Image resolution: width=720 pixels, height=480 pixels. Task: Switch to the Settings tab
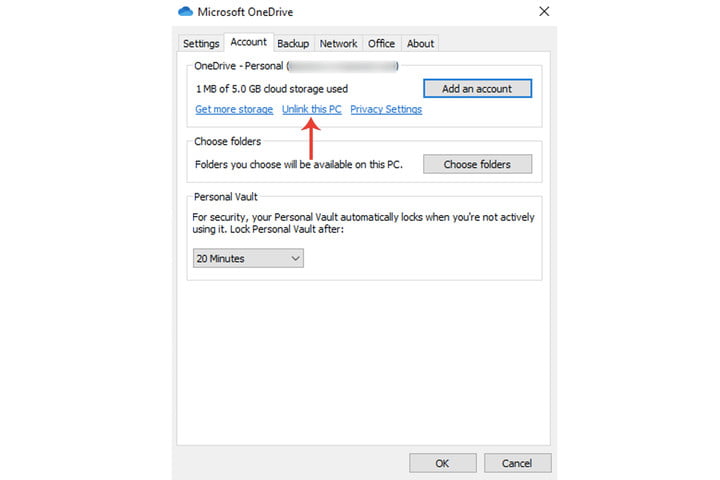click(x=201, y=43)
